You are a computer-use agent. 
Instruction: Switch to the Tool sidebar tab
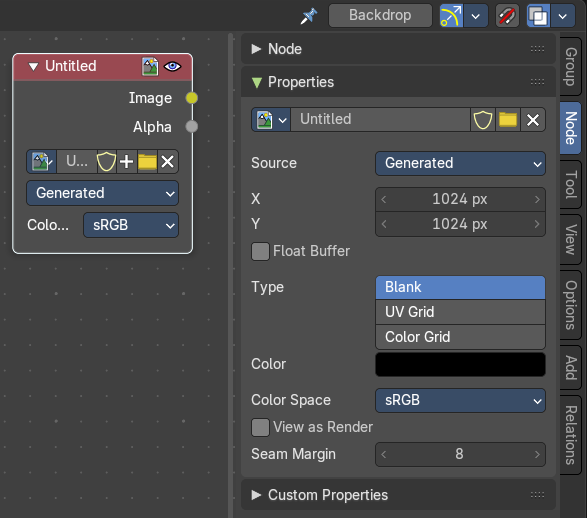[x=571, y=185]
